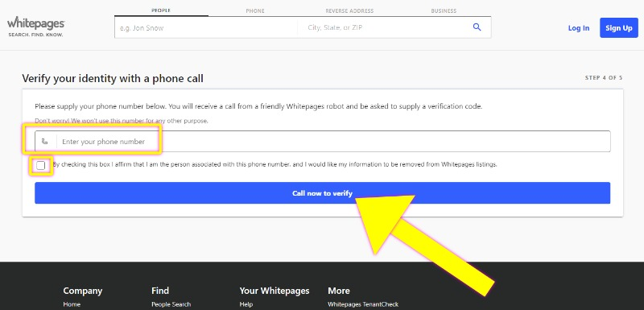Open the Whitepages TenantCheck link
The image size is (644, 310).
363,304
